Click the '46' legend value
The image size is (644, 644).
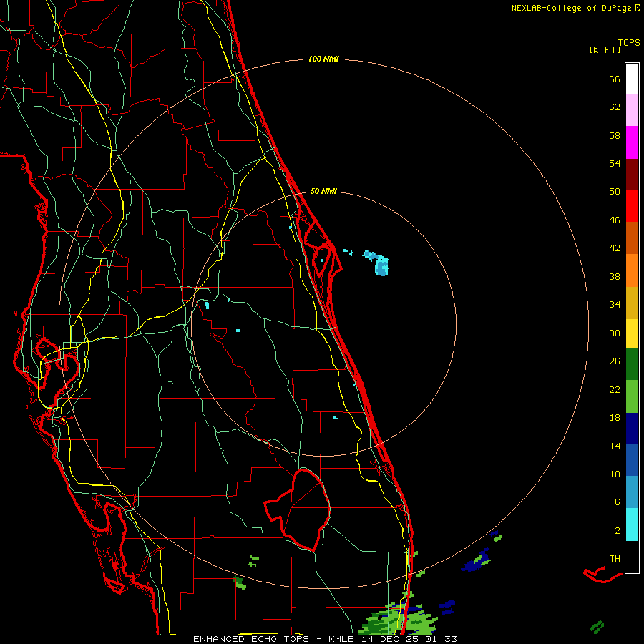(x=615, y=220)
